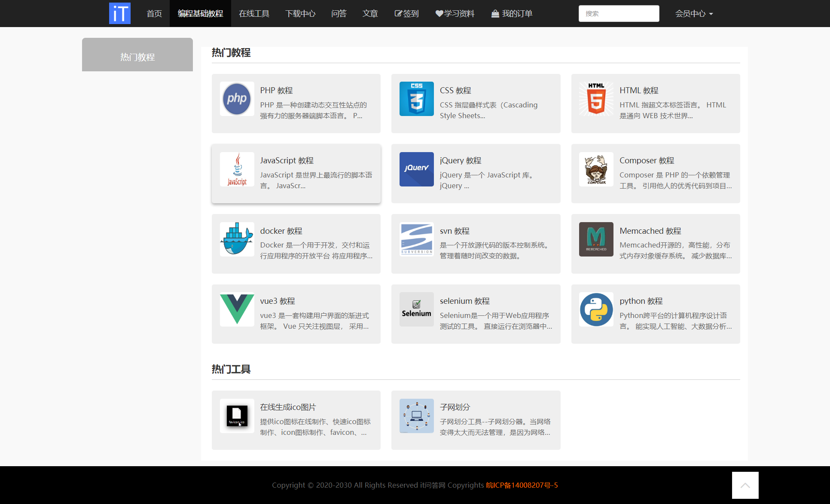
Task: Open the Composer logo thumbnail
Action: click(x=596, y=169)
